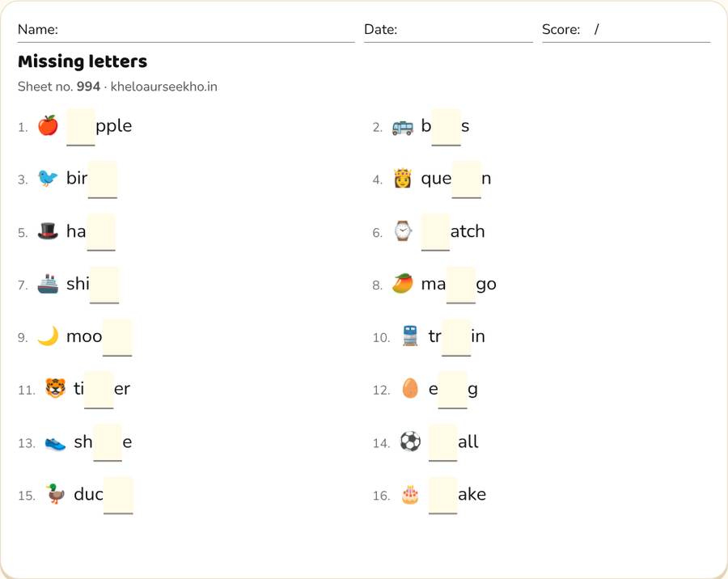Click the kheloaurseekho.in site text

[x=164, y=87]
